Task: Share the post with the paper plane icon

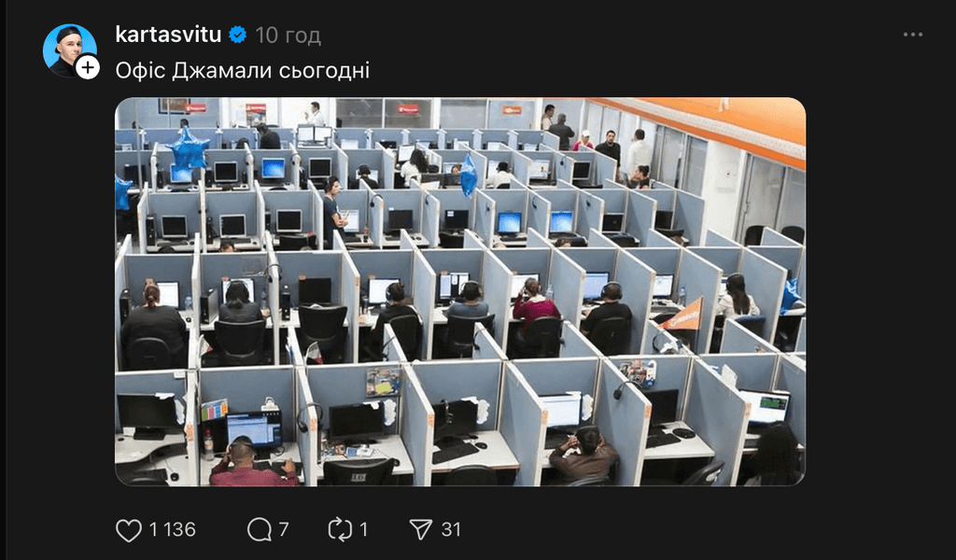Action: (421, 529)
